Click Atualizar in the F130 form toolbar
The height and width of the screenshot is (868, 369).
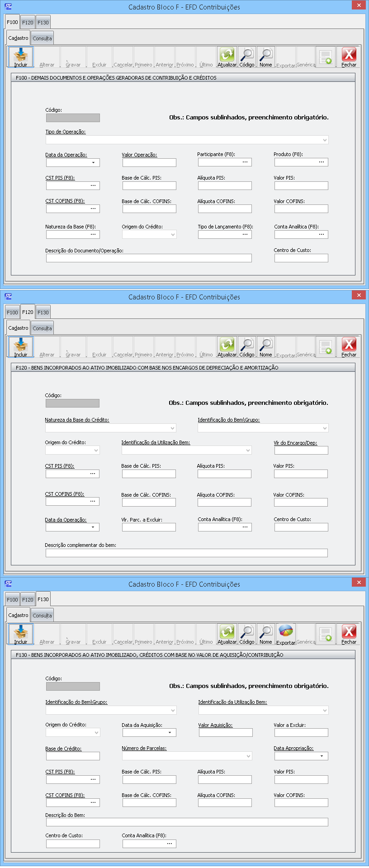pyautogui.click(x=227, y=634)
